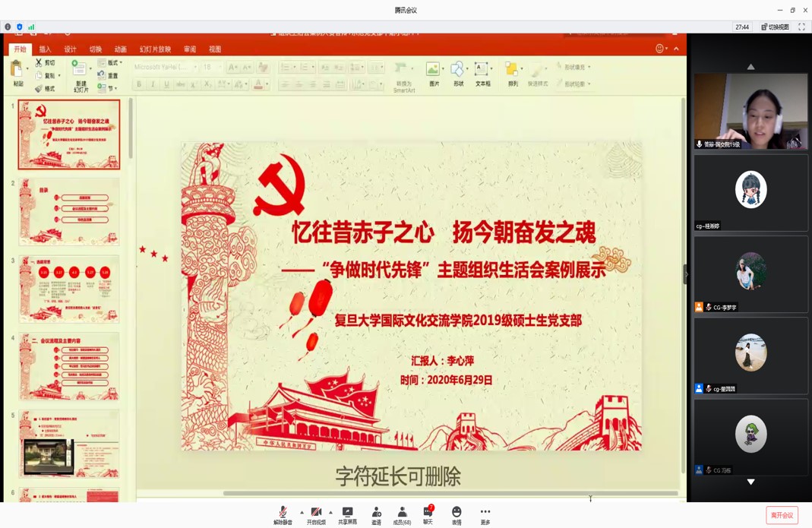Select slide 3 thumbnail with five red circles
This screenshot has width=812, height=528.
pyautogui.click(x=69, y=289)
